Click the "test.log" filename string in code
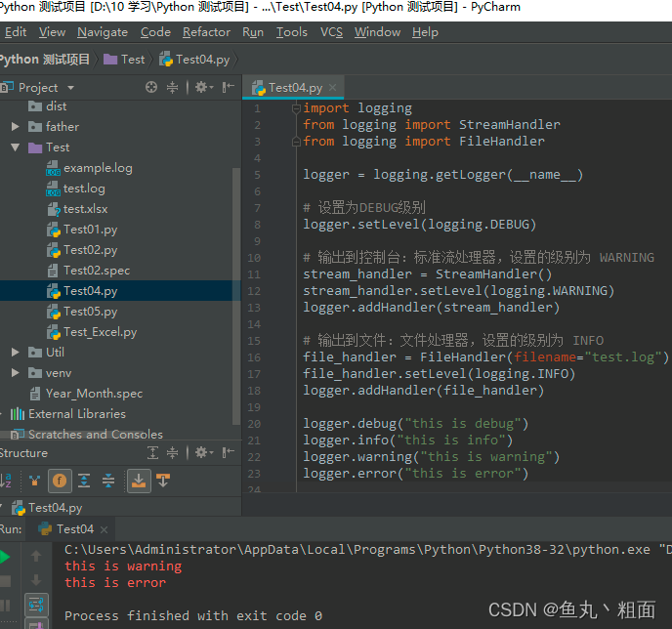Viewport: 672px width, 629px height. click(623, 357)
